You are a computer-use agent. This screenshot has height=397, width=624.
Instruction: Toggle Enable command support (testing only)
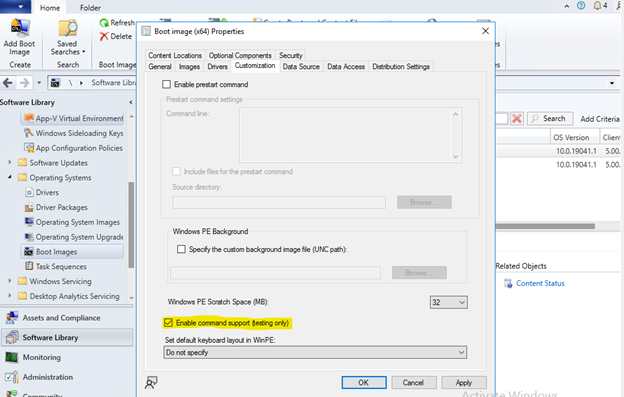(x=168, y=323)
